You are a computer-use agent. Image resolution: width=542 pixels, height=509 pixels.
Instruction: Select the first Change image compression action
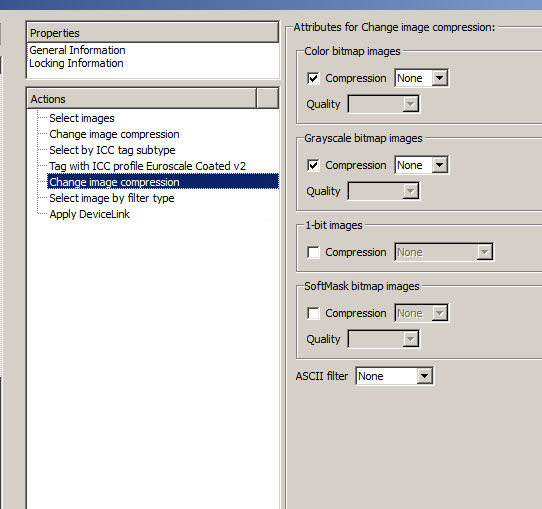click(114, 134)
